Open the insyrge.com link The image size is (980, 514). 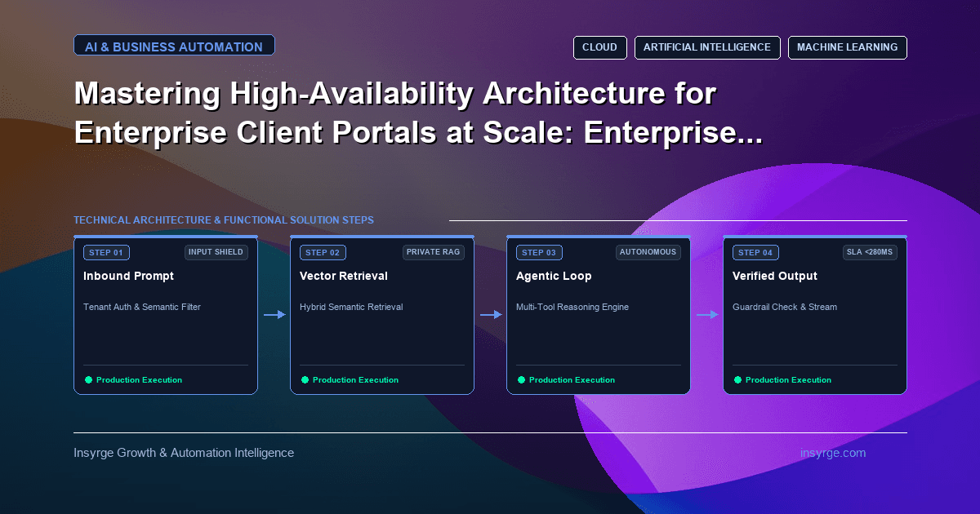pyautogui.click(x=834, y=453)
